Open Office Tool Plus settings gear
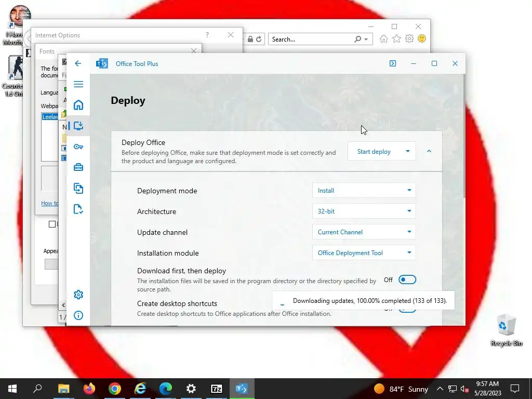This screenshot has height=399, width=532. (78, 295)
